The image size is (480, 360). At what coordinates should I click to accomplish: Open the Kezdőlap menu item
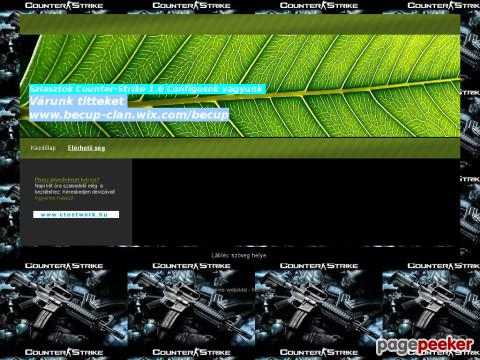[x=43, y=148]
